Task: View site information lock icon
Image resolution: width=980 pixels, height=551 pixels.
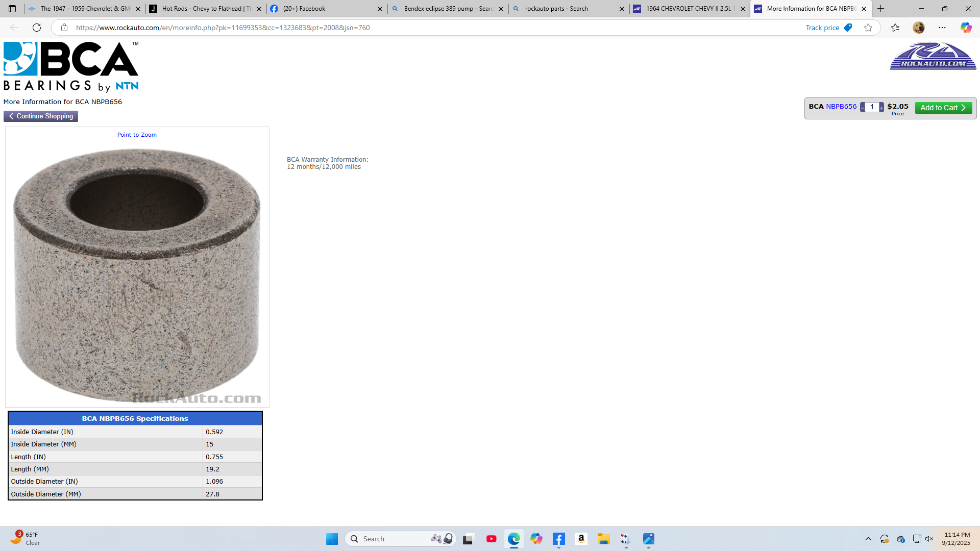Action: [64, 28]
